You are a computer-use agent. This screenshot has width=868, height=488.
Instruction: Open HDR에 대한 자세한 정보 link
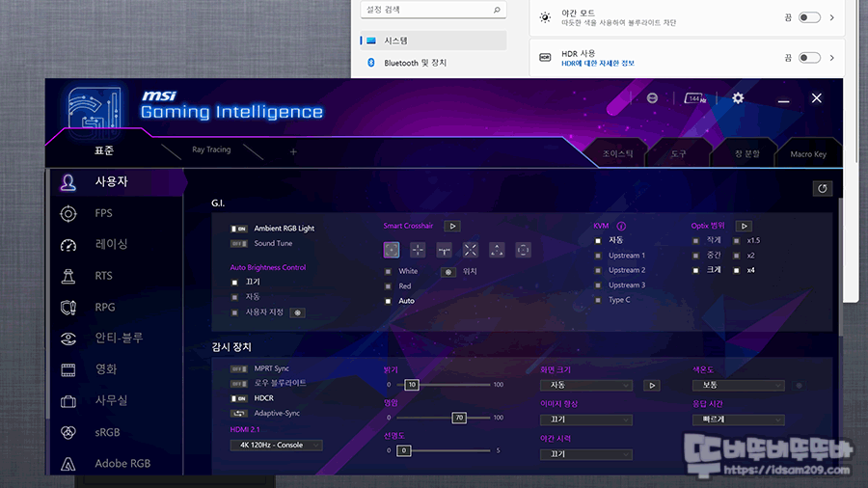tap(598, 63)
